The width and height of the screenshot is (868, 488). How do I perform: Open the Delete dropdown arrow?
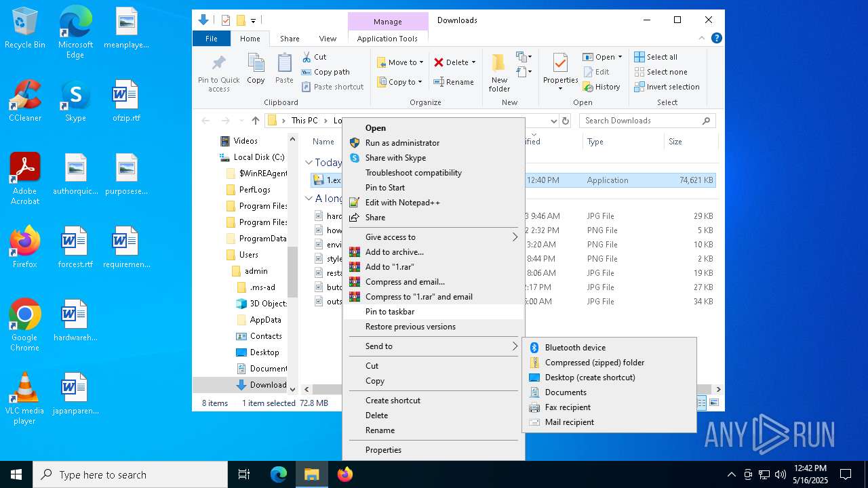pyautogui.click(x=473, y=62)
